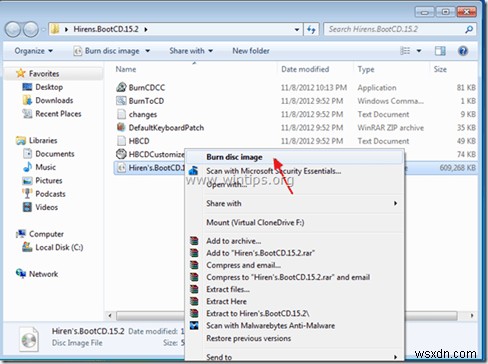488x364 pixels.
Task: Click the Local Disk (C:) drive icon
Action: point(27,247)
